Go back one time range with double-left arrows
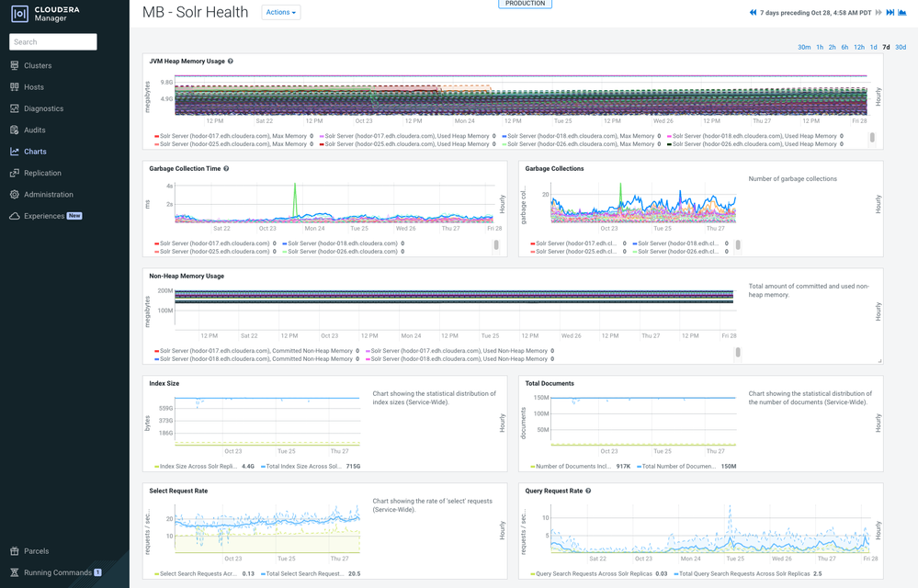The width and height of the screenshot is (918, 588). [x=753, y=12]
